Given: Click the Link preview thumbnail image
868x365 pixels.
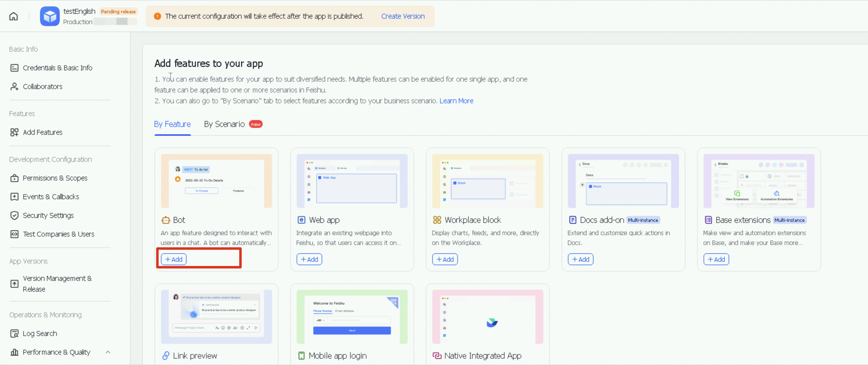Looking at the screenshot, I should (x=216, y=317).
